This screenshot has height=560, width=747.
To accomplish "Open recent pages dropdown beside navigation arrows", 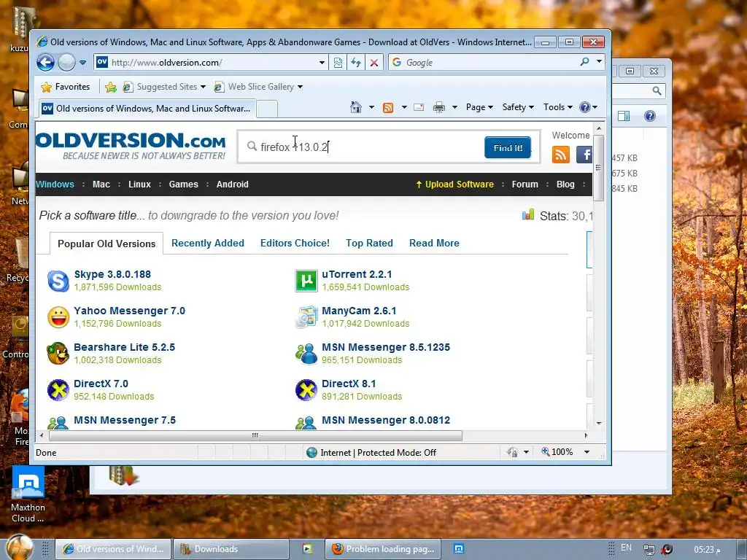I will point(83,63).
